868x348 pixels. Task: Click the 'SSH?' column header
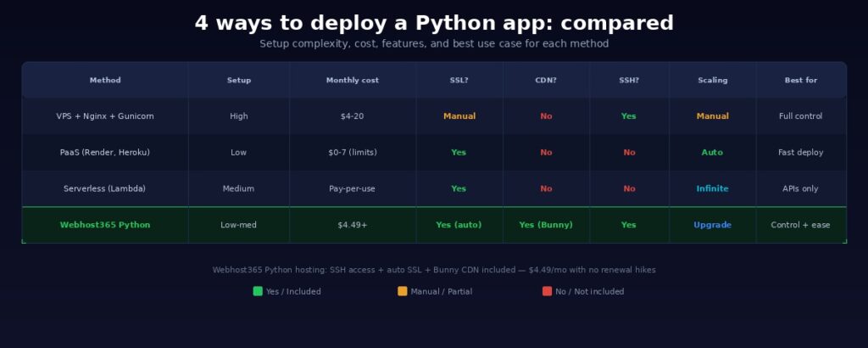click(629, 81)
